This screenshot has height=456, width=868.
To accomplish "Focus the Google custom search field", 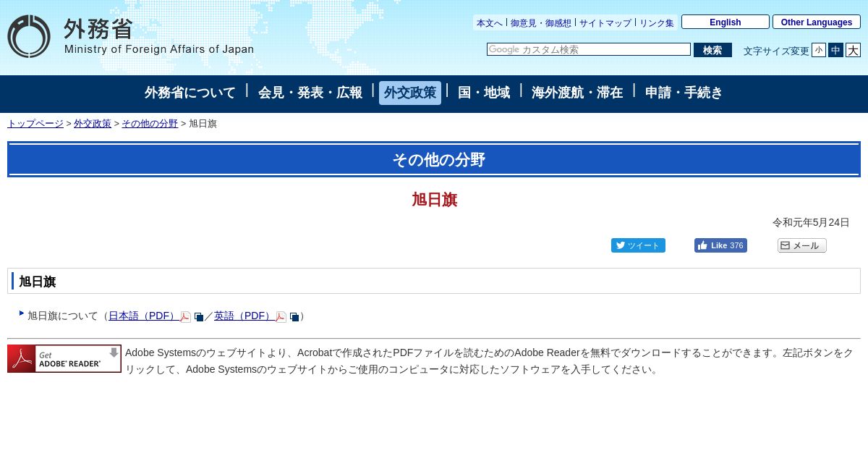I will click(x=589, y=49).
